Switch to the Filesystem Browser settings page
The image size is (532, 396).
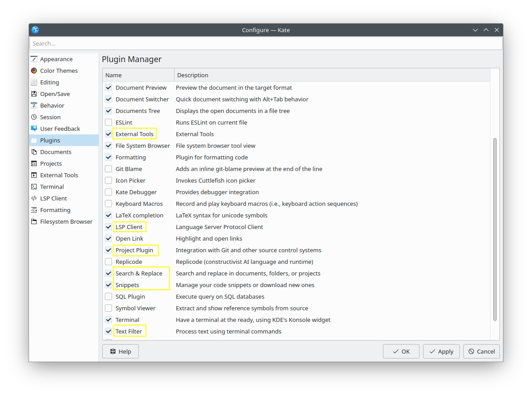(x=66, y=221)
